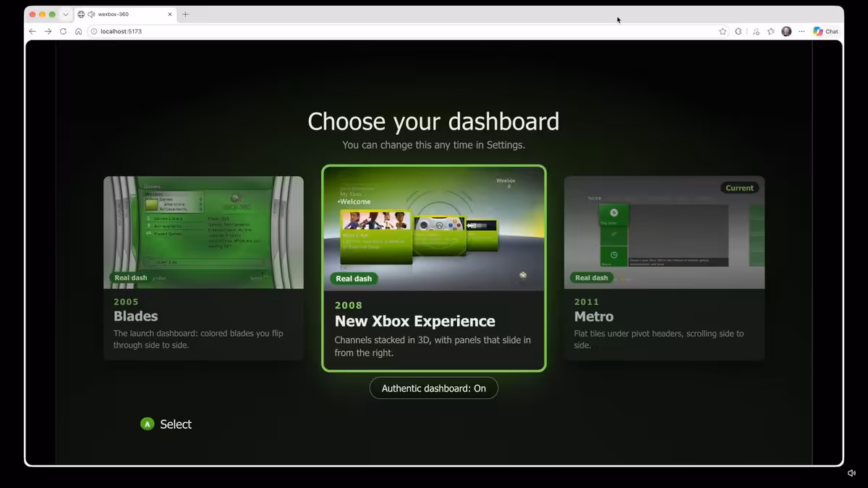Click 'You can change this any time' text
The image size is (868, 488).
(433, 145)
